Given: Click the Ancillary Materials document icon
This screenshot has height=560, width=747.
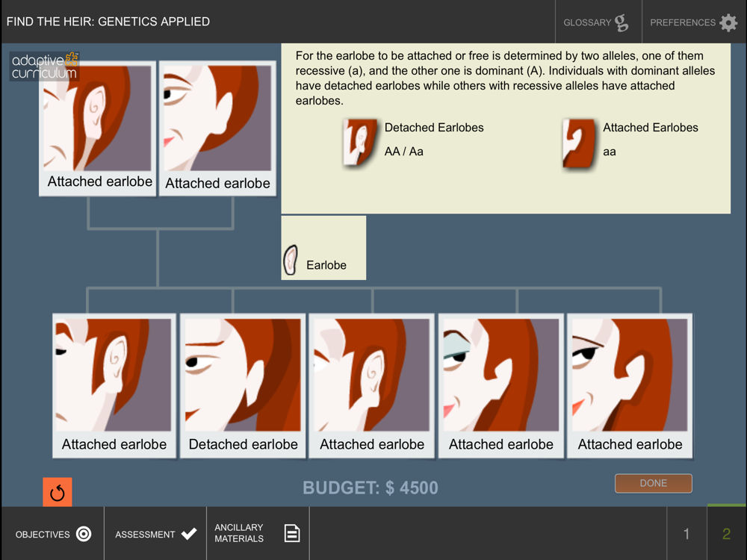Looking at the screenshot, I should [292, 533].
